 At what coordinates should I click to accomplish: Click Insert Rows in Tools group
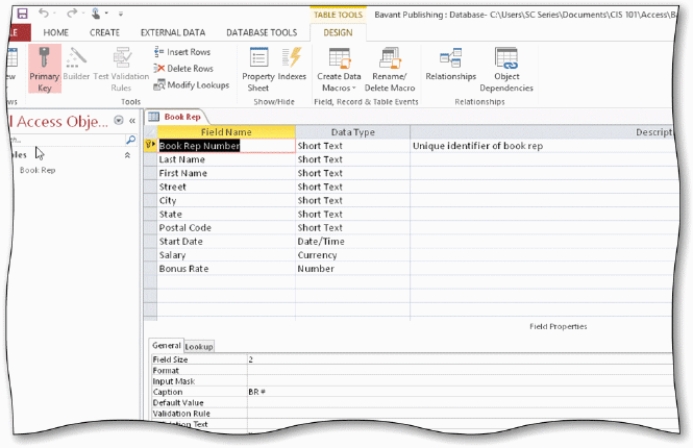(182, 52)
